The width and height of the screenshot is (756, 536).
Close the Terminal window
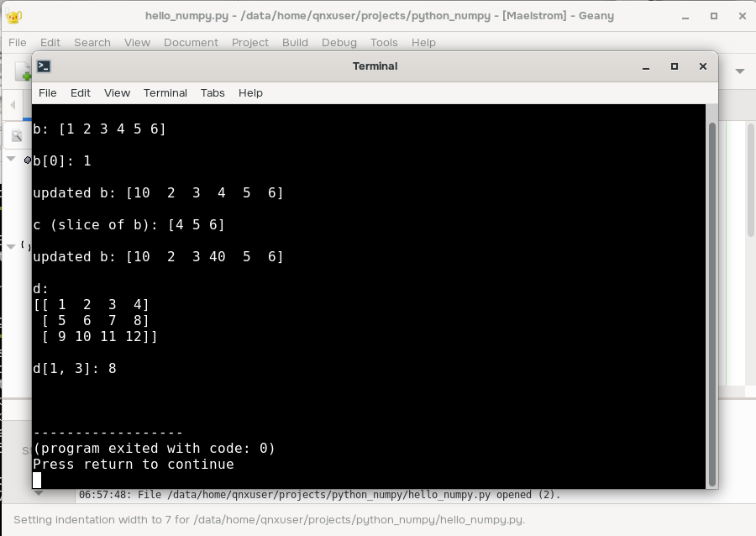pos(703,66)
